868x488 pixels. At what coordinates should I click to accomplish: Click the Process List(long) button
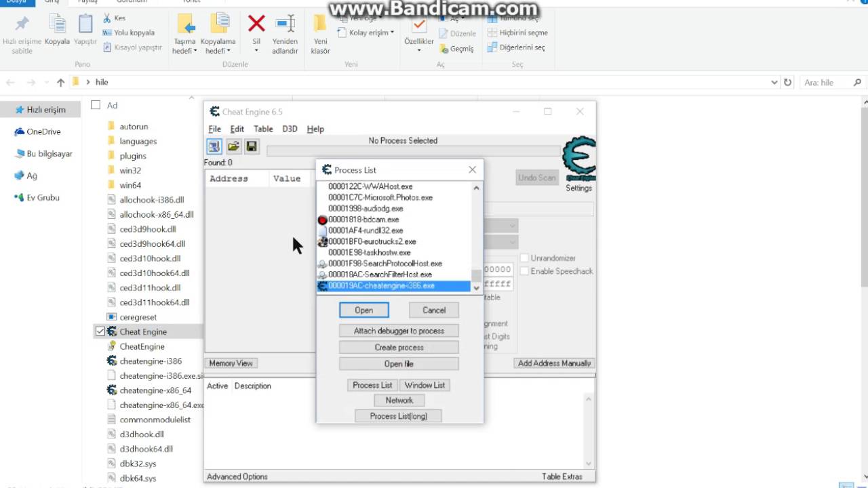tap(399, 416)
